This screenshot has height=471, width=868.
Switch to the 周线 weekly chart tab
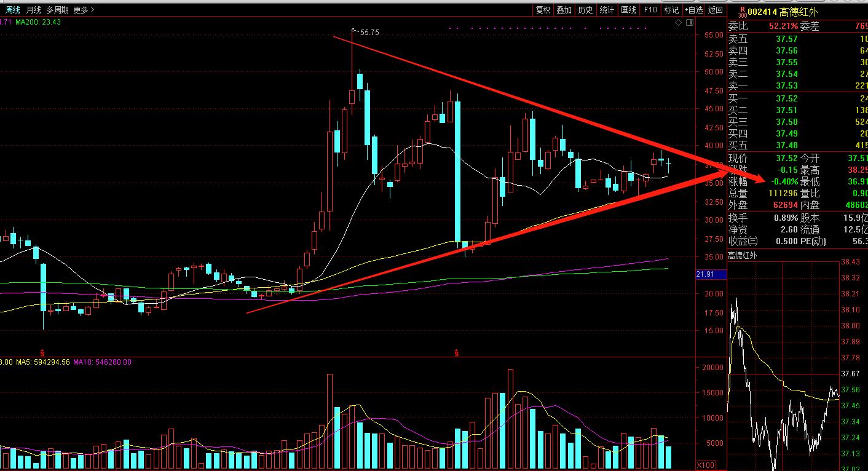coord(12,10)
